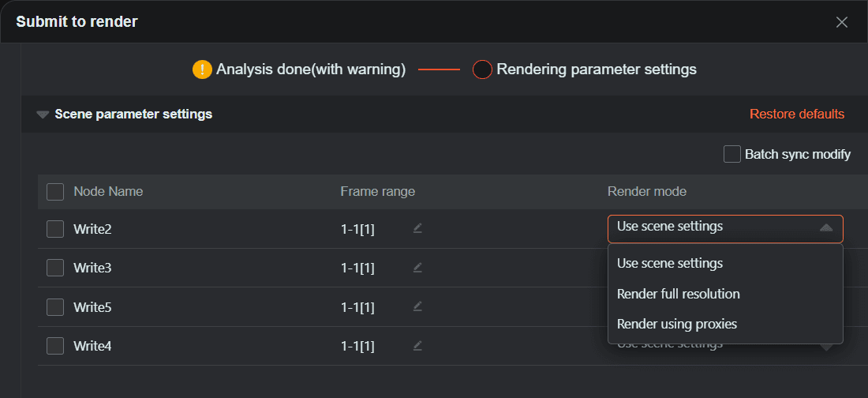This screenshot has width=868, height=398.
Task: Click the yellow analysis warning icon
Action: click(x=202, y=69)
